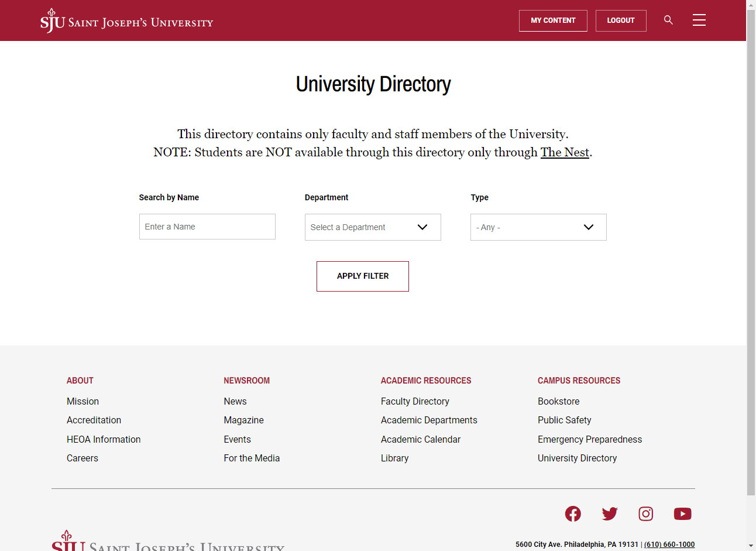Open the News footer link

click(x=235, y=401)
